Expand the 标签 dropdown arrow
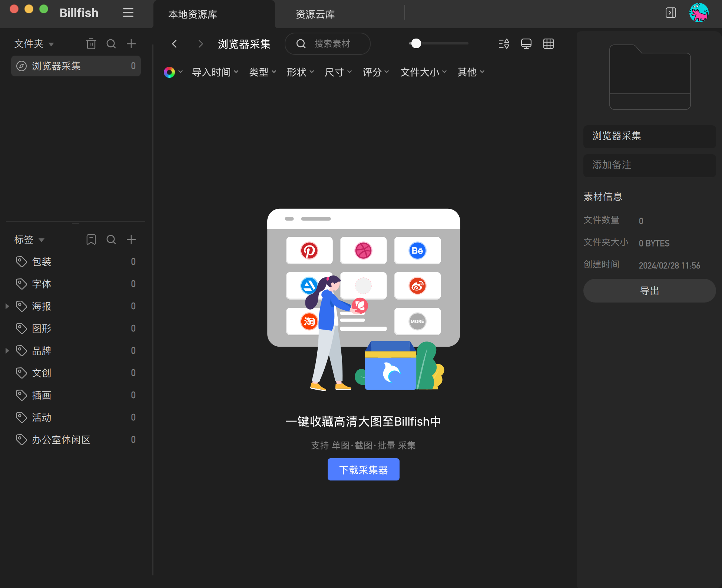Viewport: 722px width, 588px height. [x=42, y=240]
